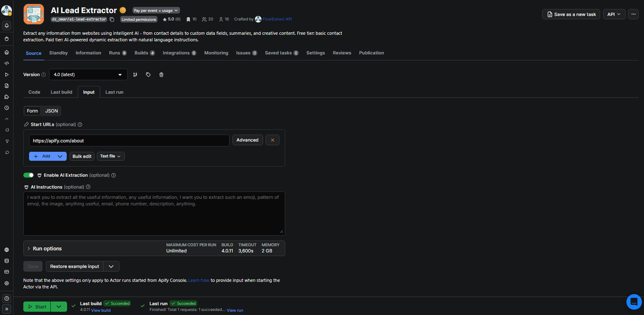Image resolution: width=644 pixels, height=315 pixels.
Task: Open Apify Store basket icon in sidebar
Action: click(7, 39)
